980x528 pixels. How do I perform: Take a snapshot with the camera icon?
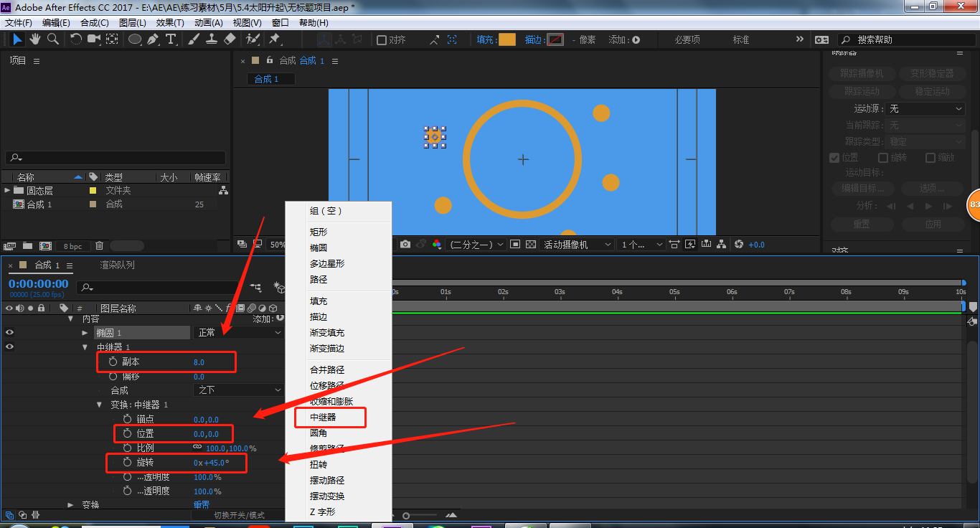(x=405, y=245)
